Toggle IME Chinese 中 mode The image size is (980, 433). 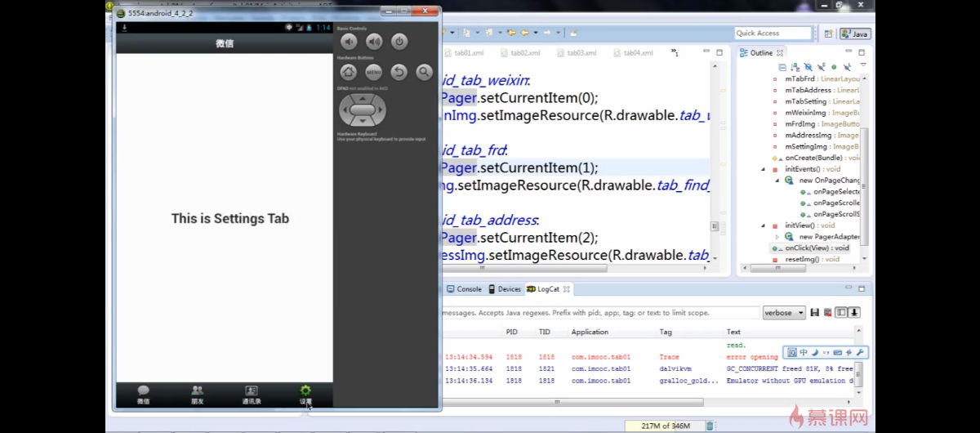804,352
